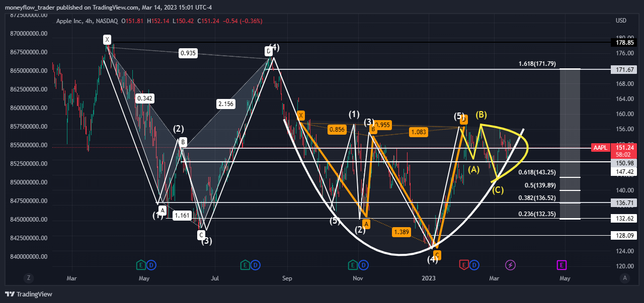Select the orange B pattern point label
Image resolution: width=644 pixels, height=303 pixels.
coord(373,129)
